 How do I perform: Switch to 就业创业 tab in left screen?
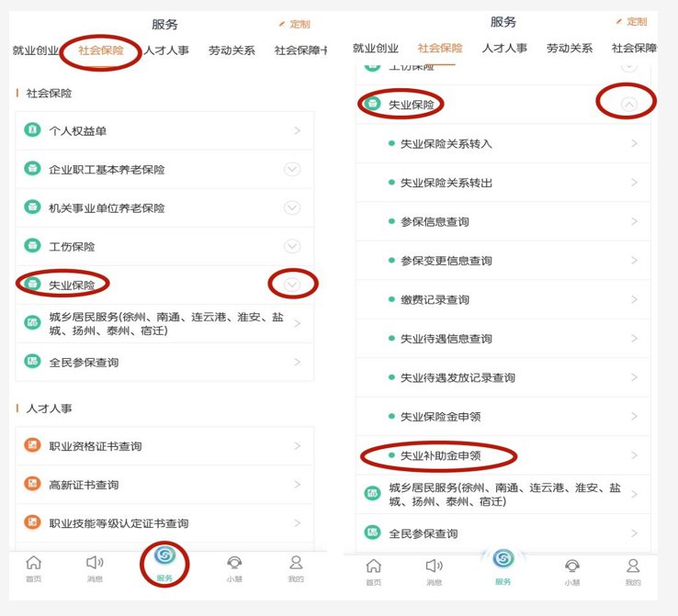coord(36,50)
